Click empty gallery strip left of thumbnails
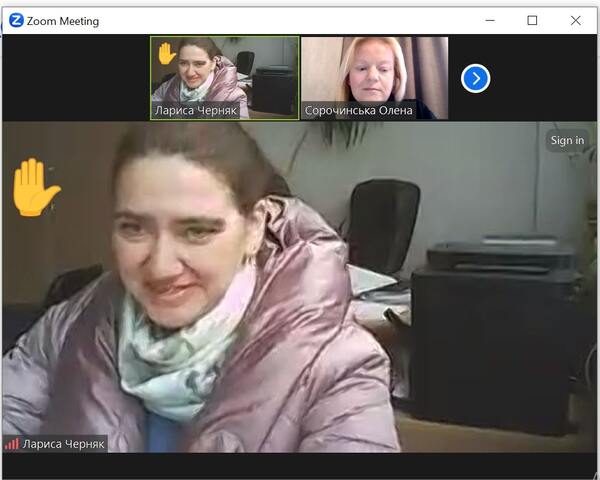The width and height of the screenshot is (600, 480). click(75, 78)
